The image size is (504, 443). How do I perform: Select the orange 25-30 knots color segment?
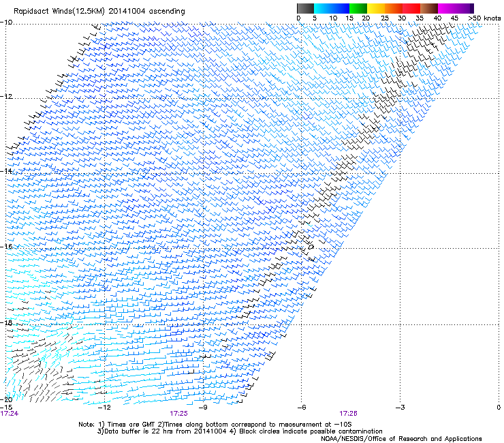point(394,8)
